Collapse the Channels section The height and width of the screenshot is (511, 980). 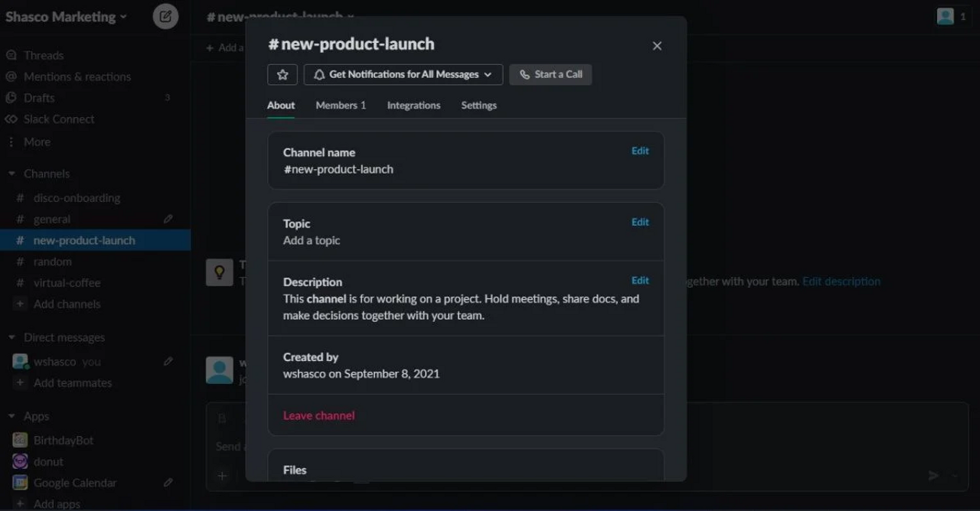pyautogui.click(x=11, y=174)
